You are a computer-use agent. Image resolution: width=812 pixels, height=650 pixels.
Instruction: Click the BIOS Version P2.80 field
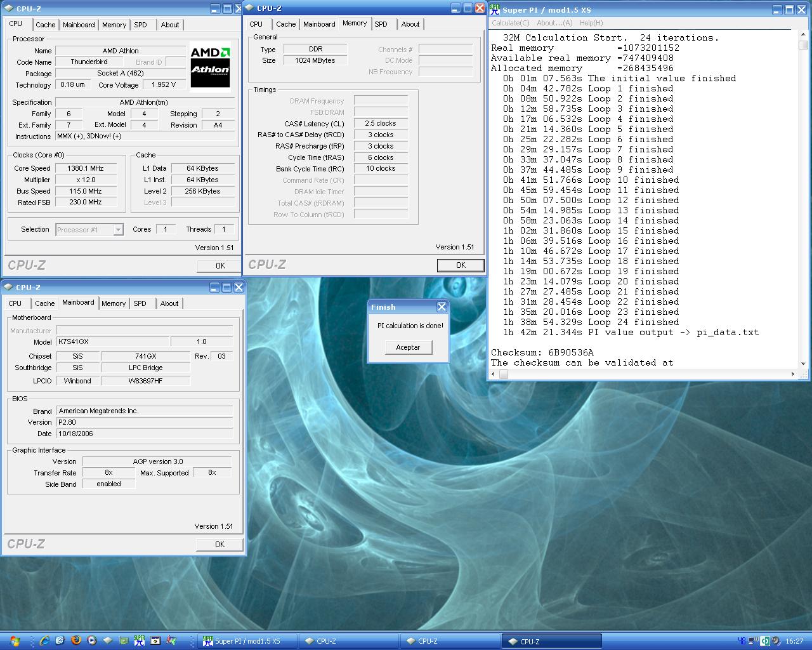point(145,422)
